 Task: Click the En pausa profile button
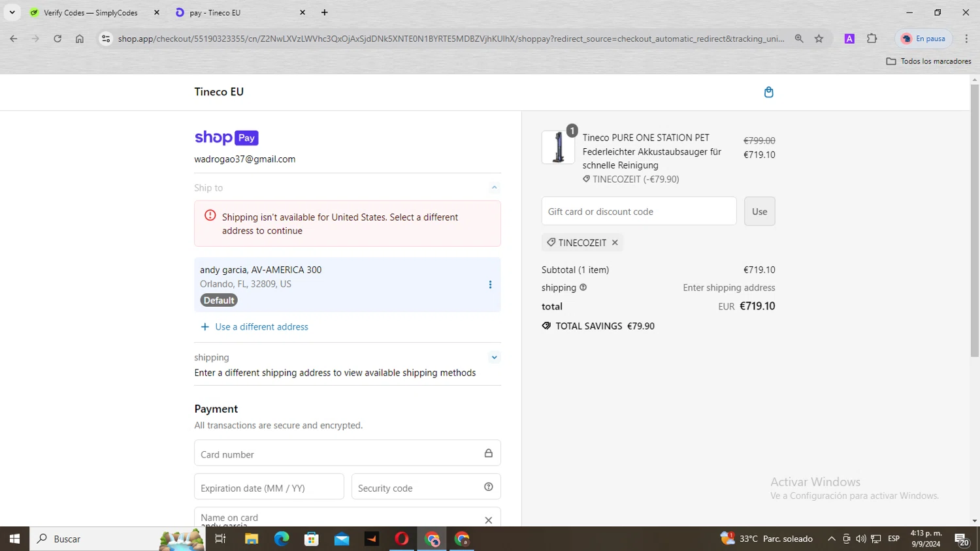(x=924, y=39)
